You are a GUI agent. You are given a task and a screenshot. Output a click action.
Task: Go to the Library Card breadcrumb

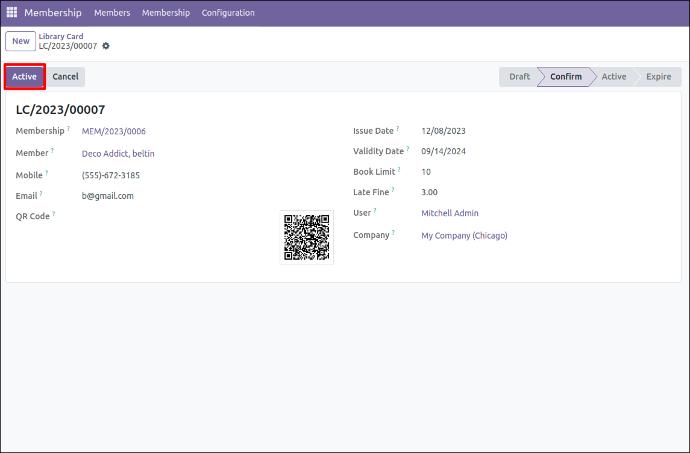61,36
